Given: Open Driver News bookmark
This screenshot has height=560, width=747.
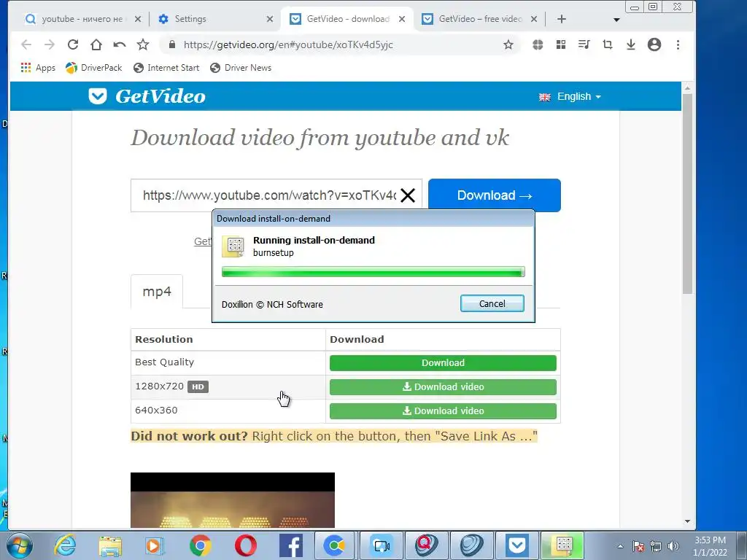Looking at the screenshot, I should click(x=241, y=68).
